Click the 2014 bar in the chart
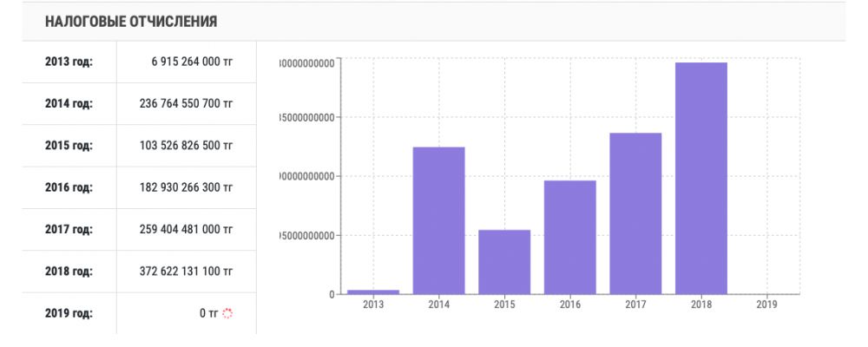This screenshot has height=347, width=868. [x=438, y=220]
